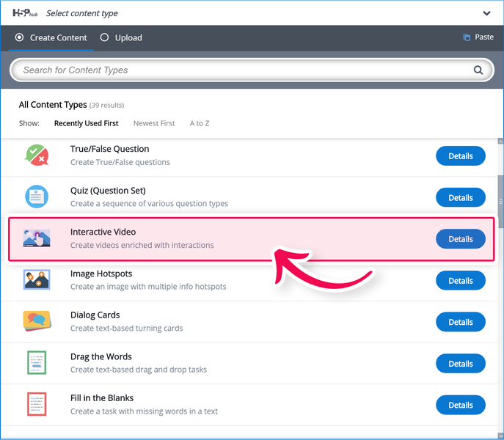This screenshot has width=504, height=440.
Task: Click 'Create a sequence of various question types'
Action: (x=149, y=203)
